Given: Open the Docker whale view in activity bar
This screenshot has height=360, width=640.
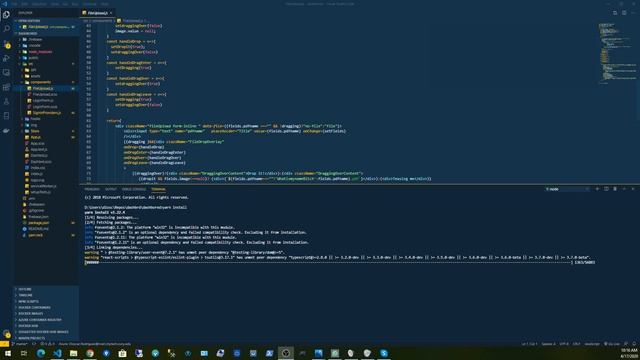Looking at the screenshot, I should (x=6, y=131).
